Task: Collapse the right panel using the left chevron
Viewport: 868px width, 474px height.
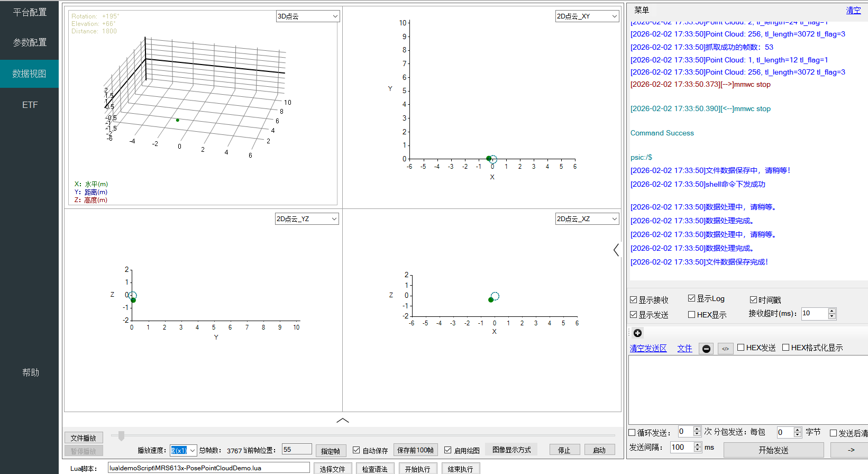Action: click(x=616, y=250)
